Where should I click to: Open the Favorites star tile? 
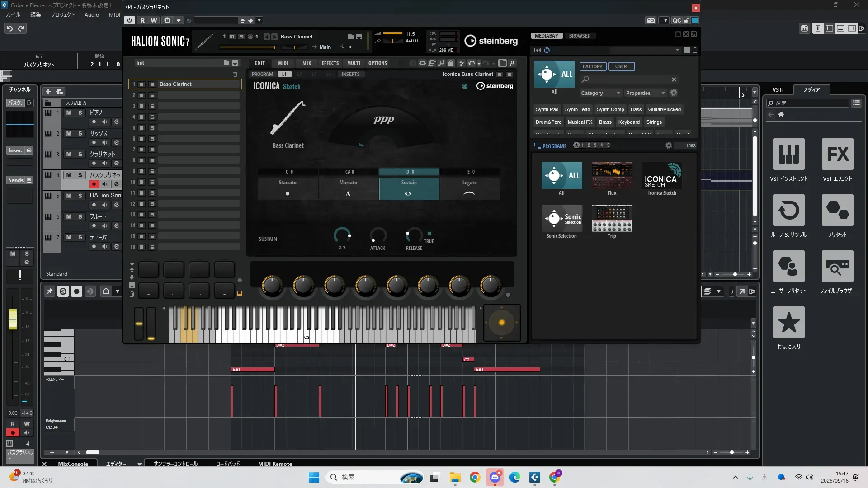pyautogui.click(x=788, y=323)
